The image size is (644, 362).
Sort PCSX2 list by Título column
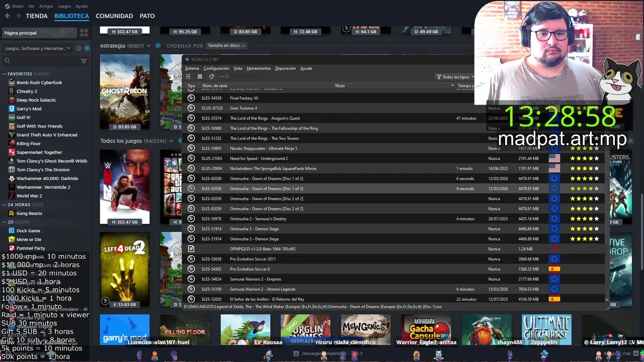[x=340, y=86]
